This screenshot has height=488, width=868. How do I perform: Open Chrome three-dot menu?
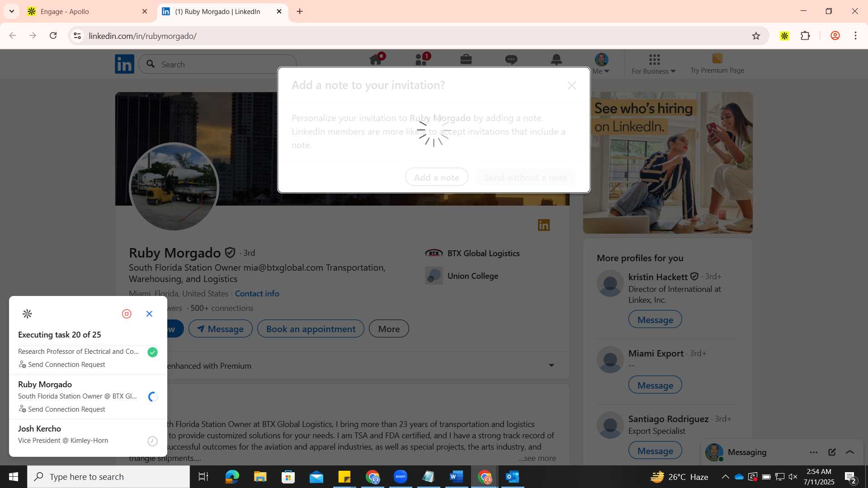point(855,36)
